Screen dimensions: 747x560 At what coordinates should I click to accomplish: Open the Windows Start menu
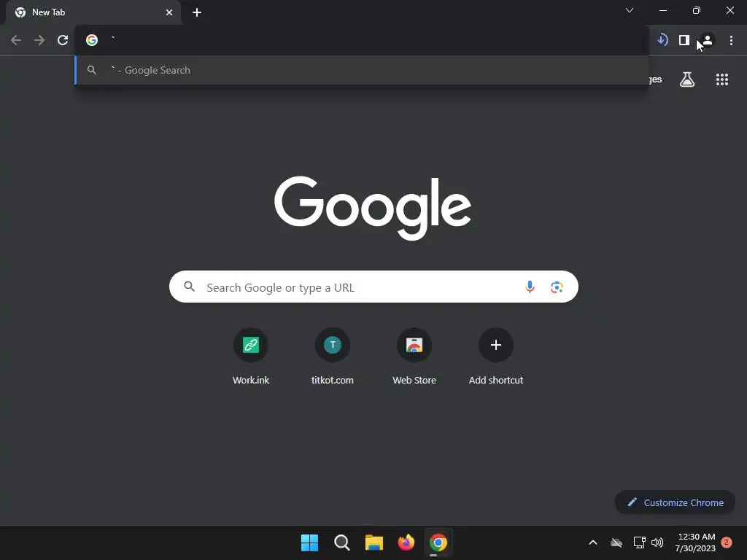coord(309,542)
